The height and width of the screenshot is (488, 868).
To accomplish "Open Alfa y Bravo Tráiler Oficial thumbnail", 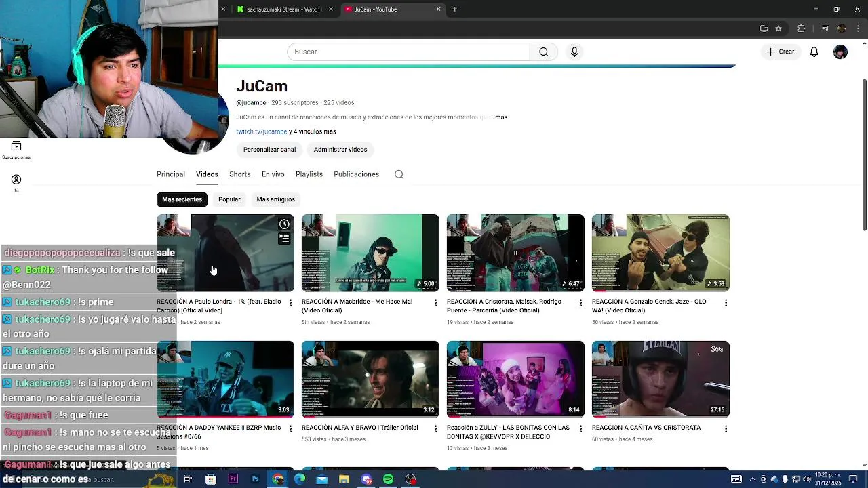I will 370,379.
